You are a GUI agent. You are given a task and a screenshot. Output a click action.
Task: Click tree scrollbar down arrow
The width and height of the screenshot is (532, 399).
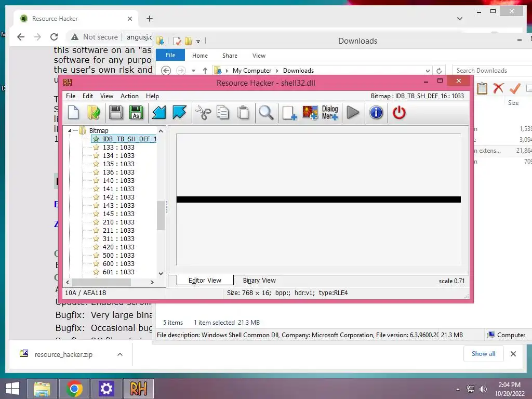pos(161,273)
